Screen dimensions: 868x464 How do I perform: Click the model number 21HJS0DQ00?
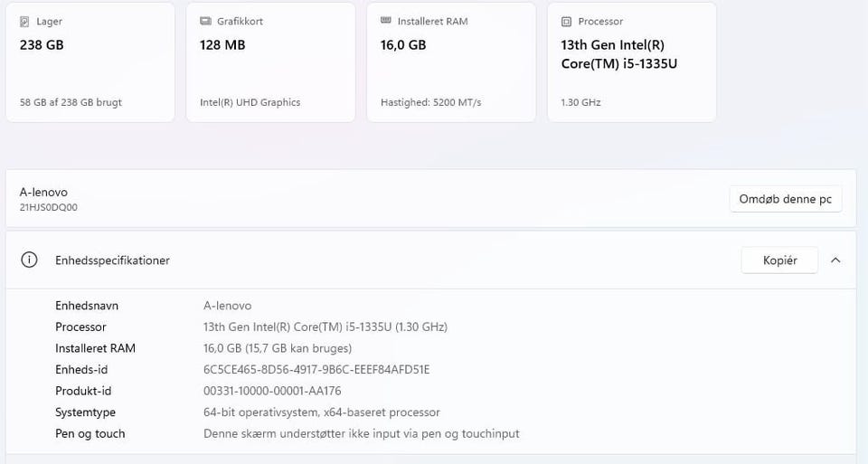(49, 207)
